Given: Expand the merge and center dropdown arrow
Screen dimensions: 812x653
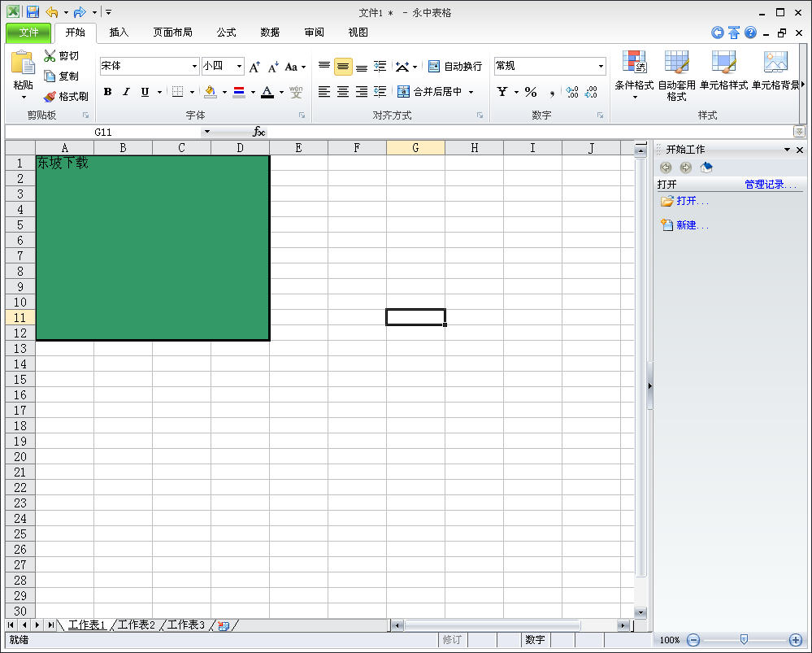Looking at the screenshot, I should [471, 92].
